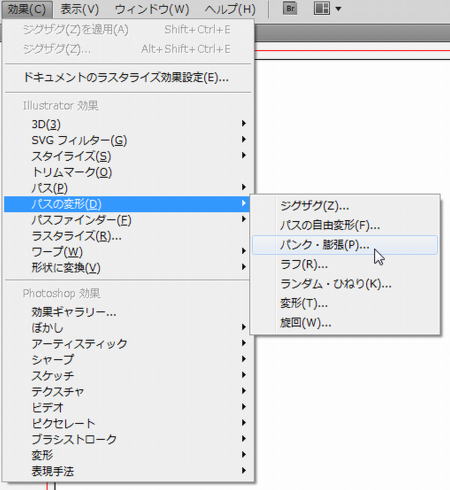
Task: Open the ウィンドウ(W) menu
Action: 152,9
